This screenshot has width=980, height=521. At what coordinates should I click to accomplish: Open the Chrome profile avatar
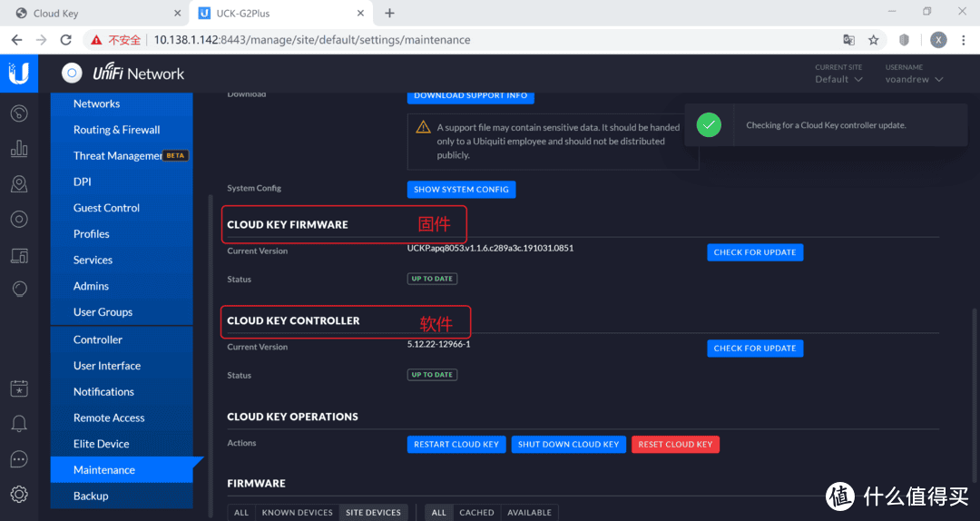(x=938, y=40)
